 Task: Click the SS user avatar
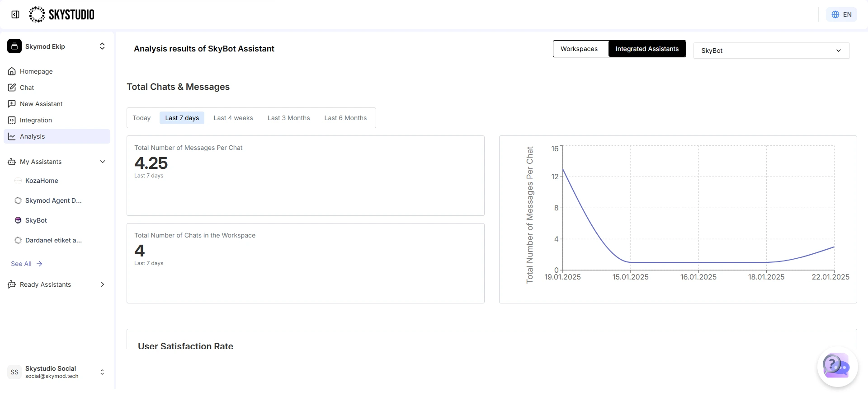point(14,372)
